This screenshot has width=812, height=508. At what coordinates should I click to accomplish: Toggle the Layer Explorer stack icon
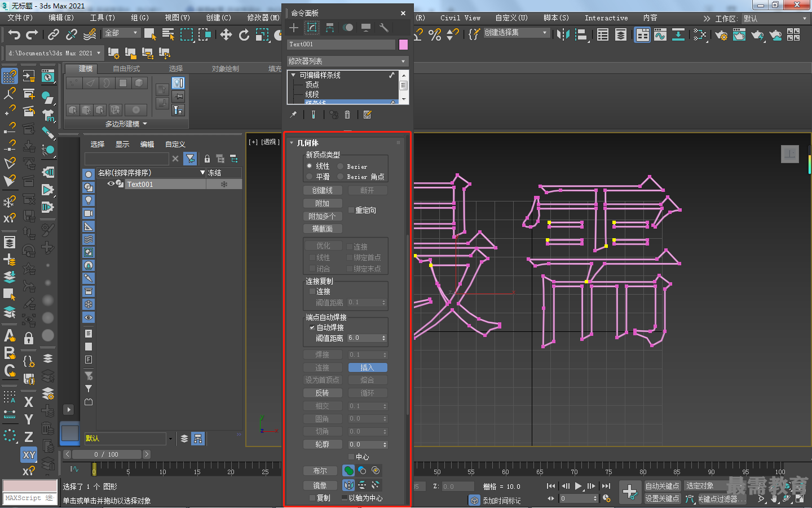(621, 34)
